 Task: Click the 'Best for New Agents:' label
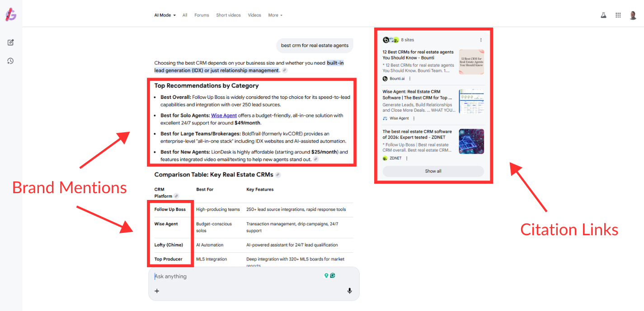pos(185,152)
